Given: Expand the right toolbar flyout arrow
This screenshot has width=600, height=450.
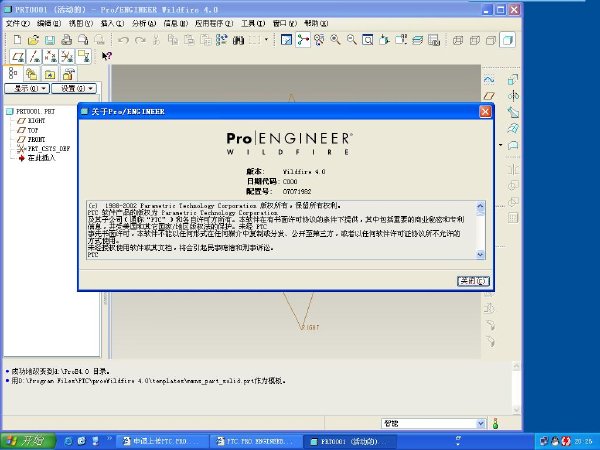Looking at the screenshot, I should [x=501, y=145].
